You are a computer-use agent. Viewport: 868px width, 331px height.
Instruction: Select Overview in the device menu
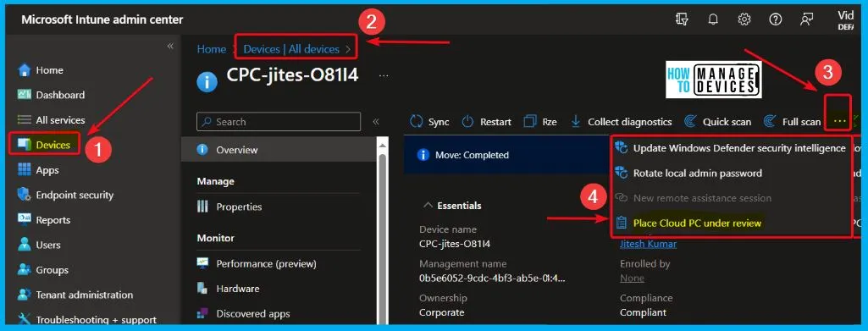pyautogui.click(x=279, y=150)
